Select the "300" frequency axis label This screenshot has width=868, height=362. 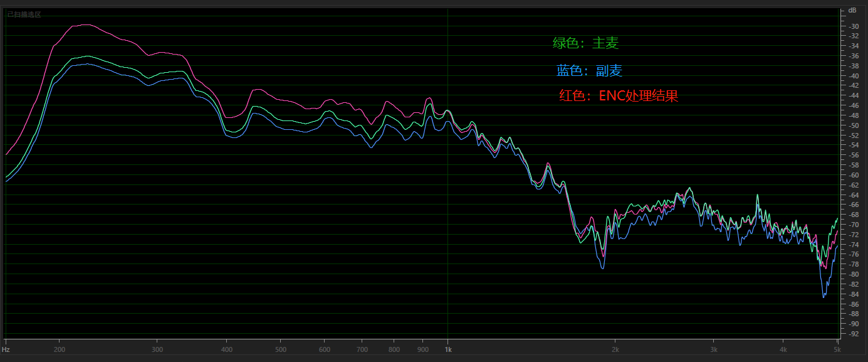click(158, 349)
